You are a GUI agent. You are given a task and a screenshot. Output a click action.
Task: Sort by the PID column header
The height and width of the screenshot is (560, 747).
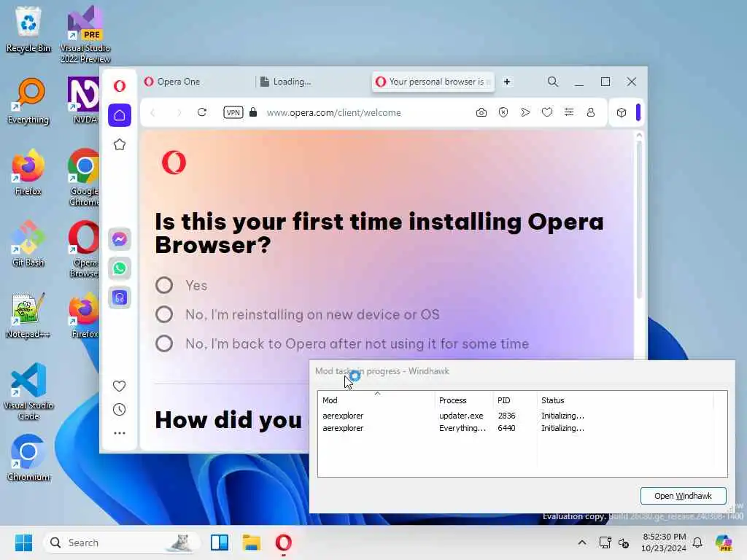[x=514, y=400]
